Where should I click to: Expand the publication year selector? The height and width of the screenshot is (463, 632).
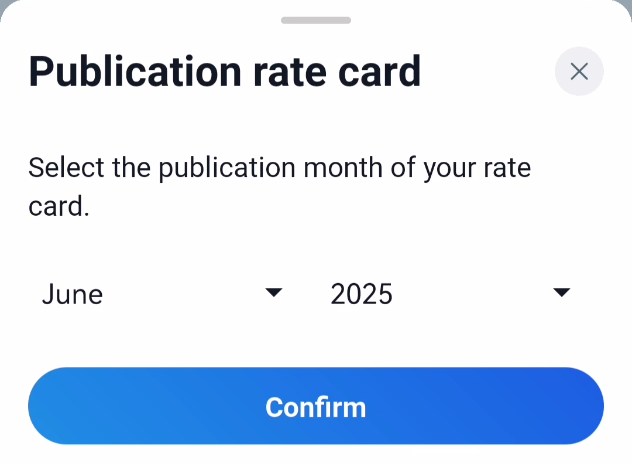pyautogui.click(x=450, y=293)
